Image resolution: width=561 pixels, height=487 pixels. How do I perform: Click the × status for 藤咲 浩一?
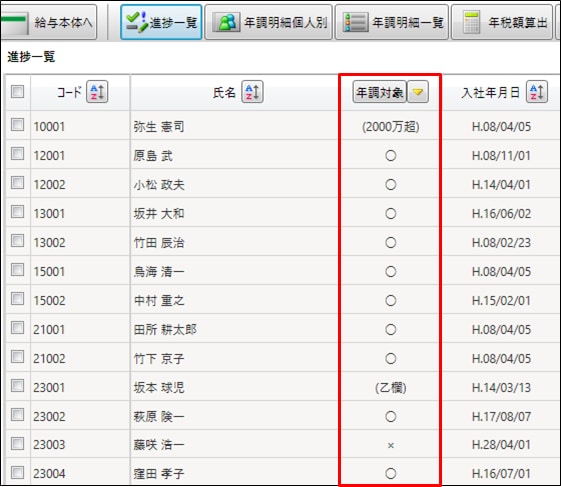pyautogui.click(x=390, y=445)
